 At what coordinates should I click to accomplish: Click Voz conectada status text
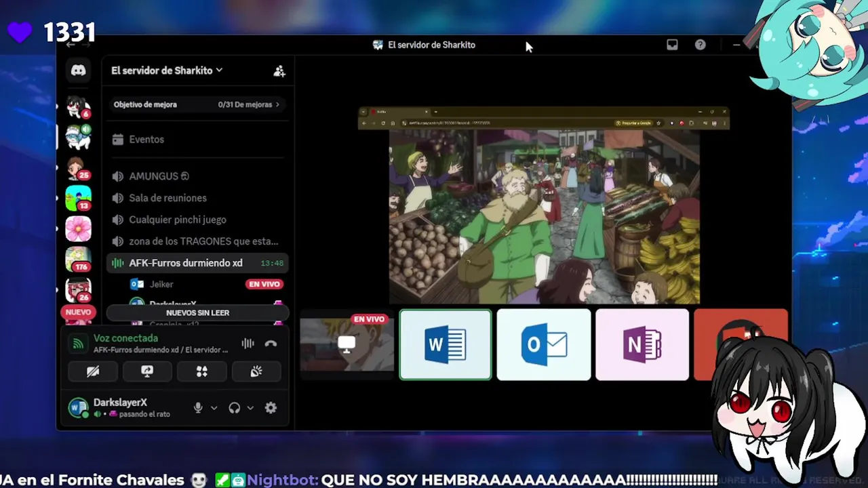pyautogui.click(x=125, y=338)
